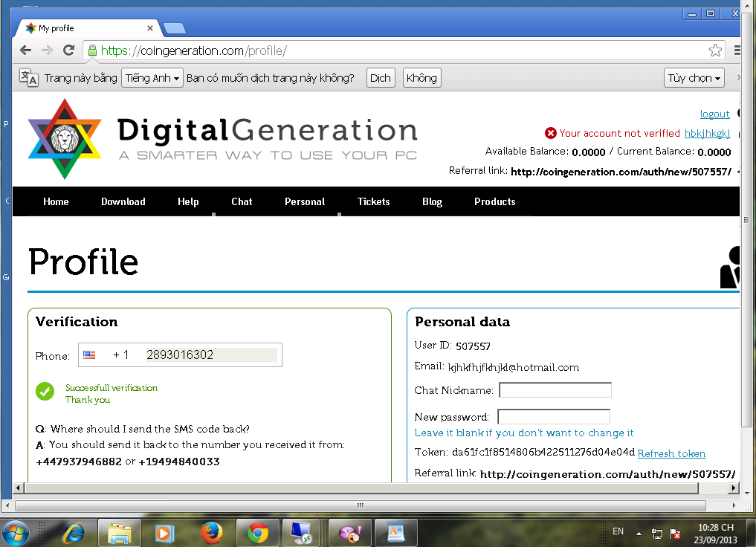Click the number +447937946882
This screenshot has height=547, width=756.
pyautogui.click(x=79, y=462)
